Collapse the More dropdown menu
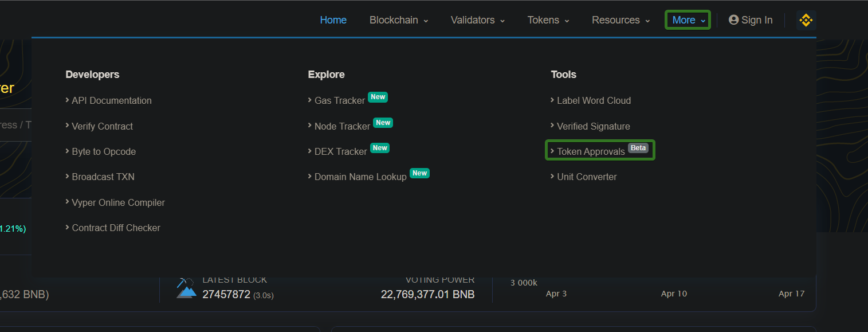This screenshot has width=868, height=332. click(688, 20)
